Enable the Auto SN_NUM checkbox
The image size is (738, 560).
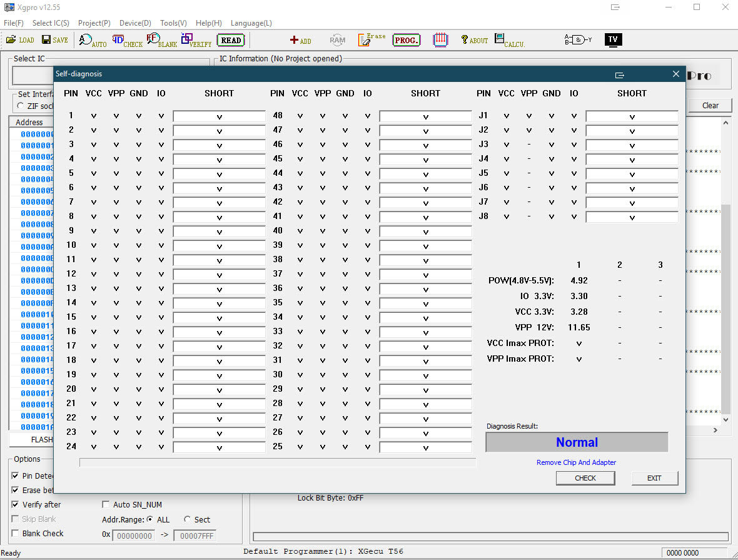tap(106, 505)
